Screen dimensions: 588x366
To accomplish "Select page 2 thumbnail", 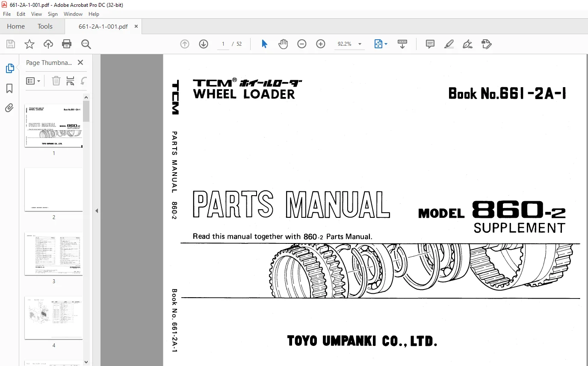I will click(53, 190).
